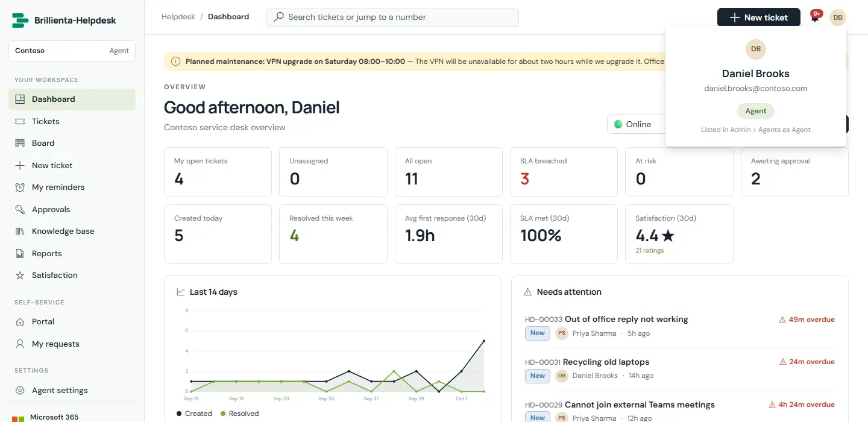Click daniel.brooks@contoso.com in profile popup

point(756,89)
